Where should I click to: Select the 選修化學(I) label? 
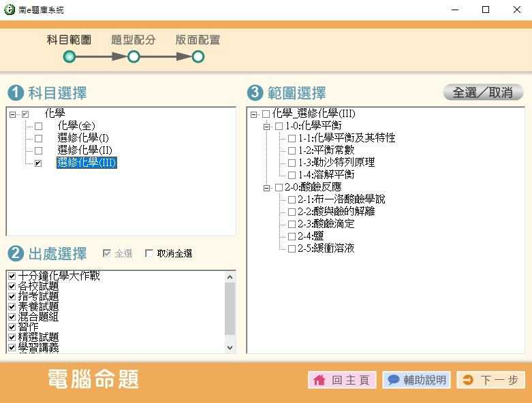(83, 138)
